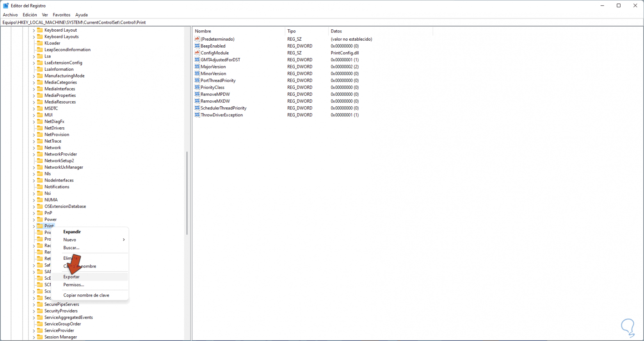Click the Registry Editor app icon in title bar
Screen dimensions: 644x341
click(6, 6)
